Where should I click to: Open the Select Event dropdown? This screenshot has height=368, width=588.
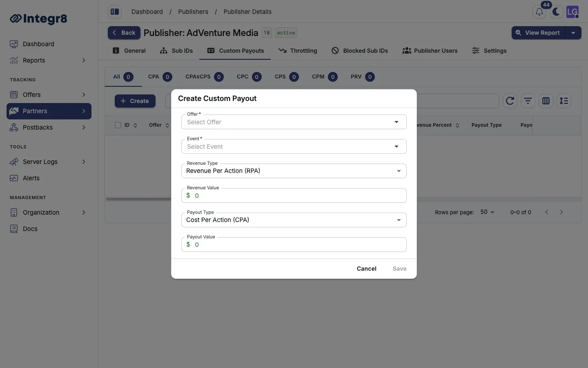294,146
